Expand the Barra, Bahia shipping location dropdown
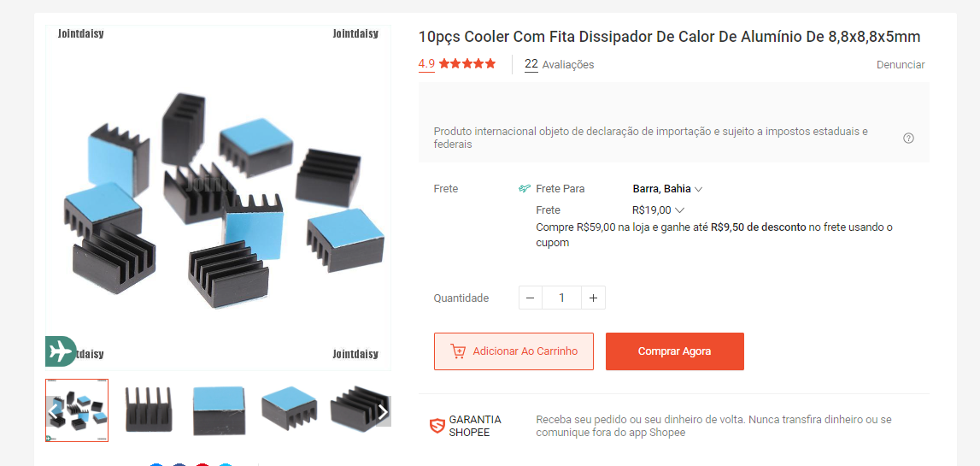Image resolution: width=980 pixels, height=466 pixels. click(x=667, y=189)
